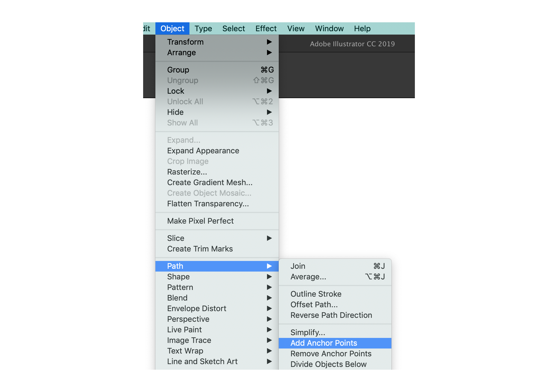Open the Lock submenu

176,91
